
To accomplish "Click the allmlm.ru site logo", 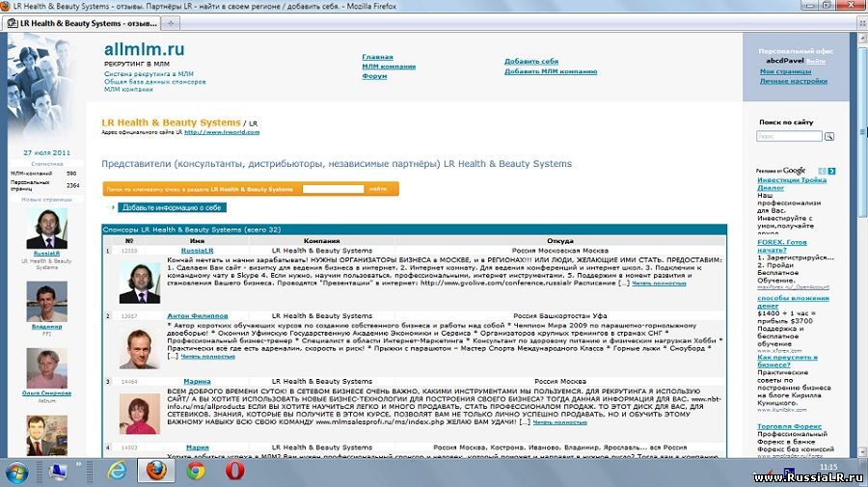I will click(144, 49).
